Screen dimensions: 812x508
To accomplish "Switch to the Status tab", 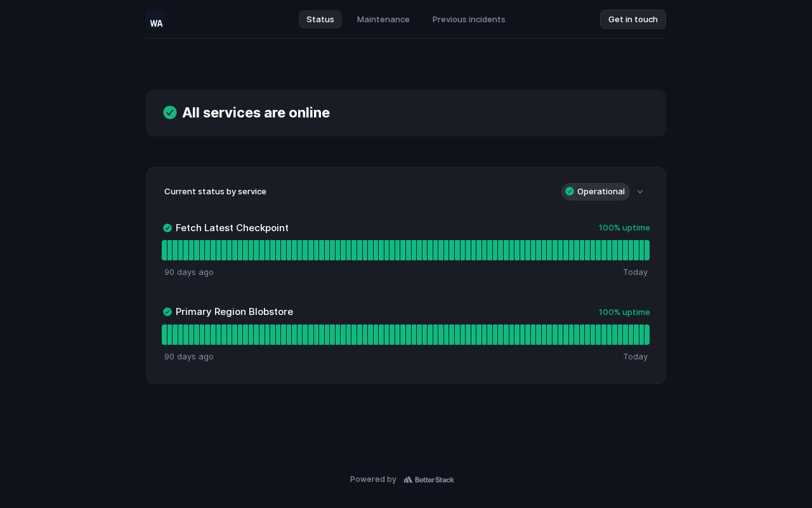I will 320,20.
